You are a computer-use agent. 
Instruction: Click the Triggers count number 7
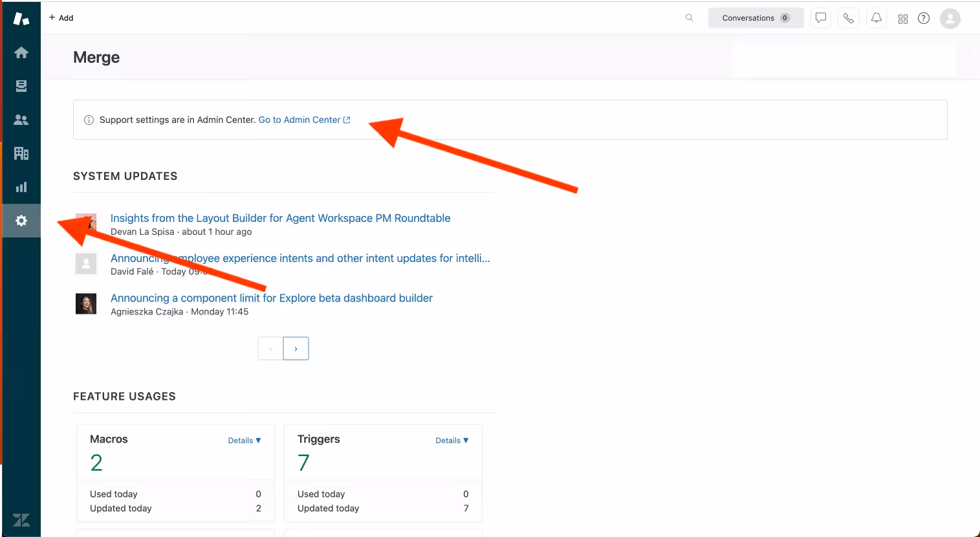(303, 463)
